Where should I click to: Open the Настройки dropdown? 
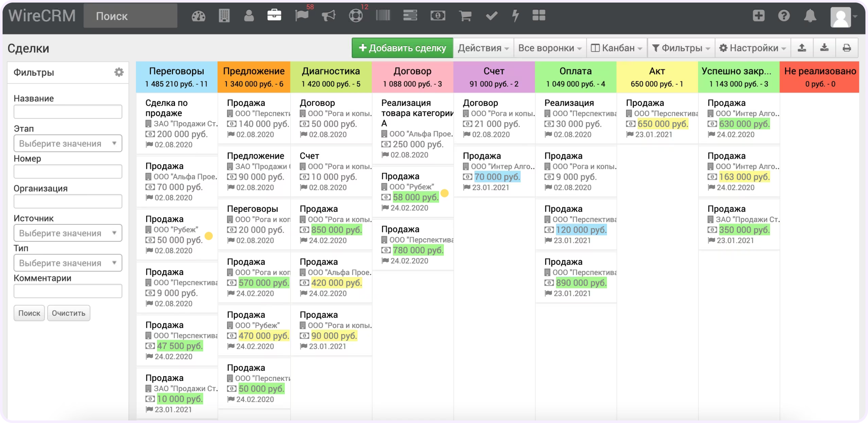click(x=753, y=48)
